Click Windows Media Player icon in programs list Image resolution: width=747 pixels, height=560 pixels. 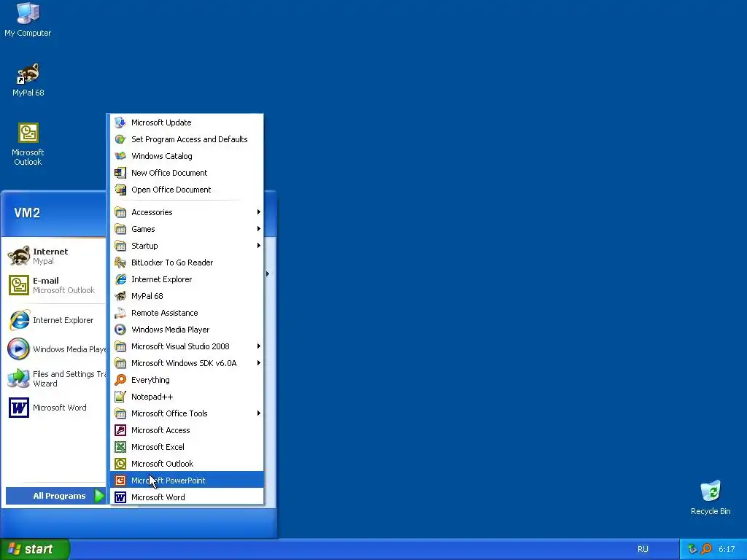(x=120, y=330)
